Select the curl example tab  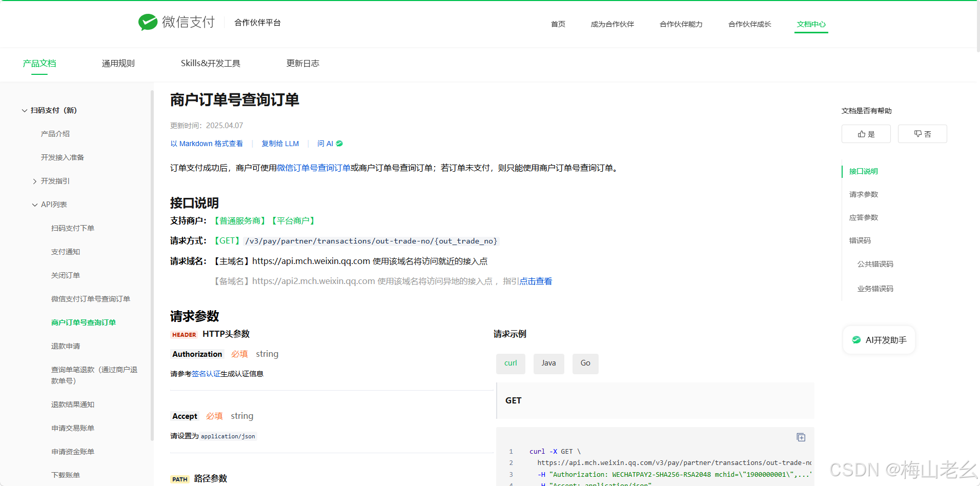pyautogui.click(x=511, y=363)
